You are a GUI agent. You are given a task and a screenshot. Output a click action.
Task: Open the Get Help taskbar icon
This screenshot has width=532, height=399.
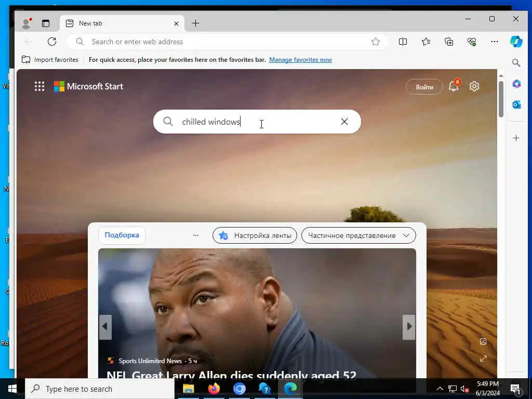(264, 389)
